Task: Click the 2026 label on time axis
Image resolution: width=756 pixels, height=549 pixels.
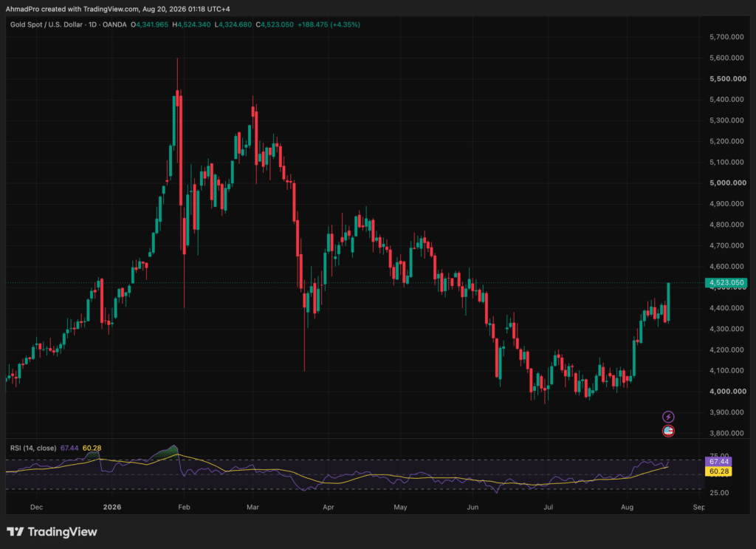Action: pyautogui.click(x=112, y=507)
